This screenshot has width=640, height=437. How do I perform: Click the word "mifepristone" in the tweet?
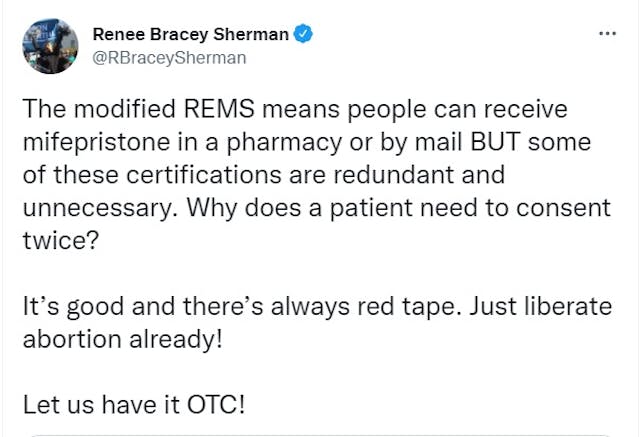point(91,142)
